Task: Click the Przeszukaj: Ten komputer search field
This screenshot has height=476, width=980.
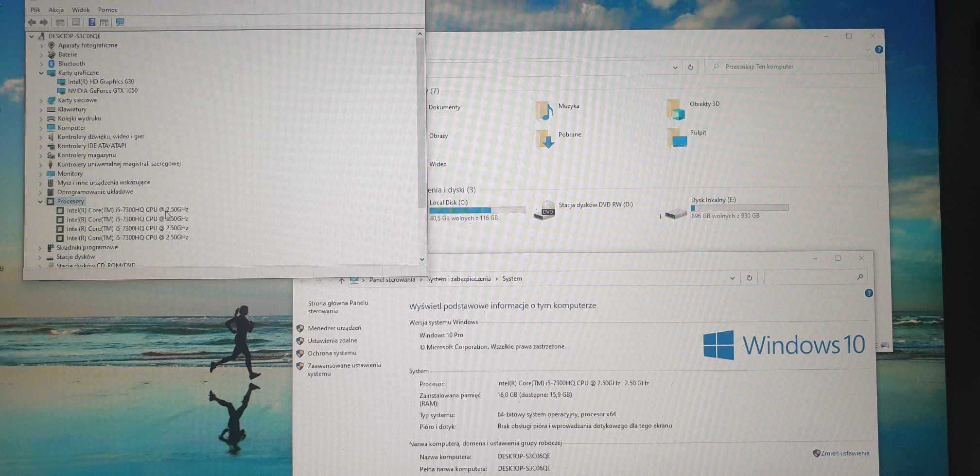Action: 791,67
